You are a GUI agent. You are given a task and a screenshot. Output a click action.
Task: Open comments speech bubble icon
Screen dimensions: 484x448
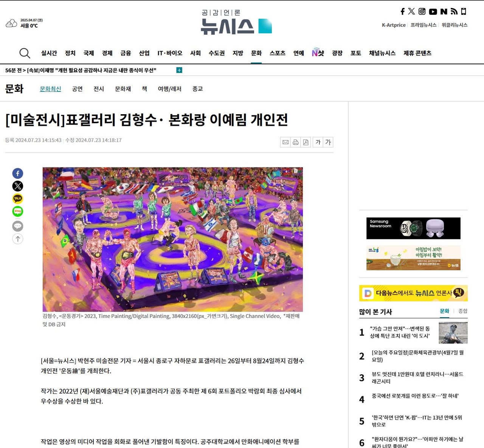pos(18,226)
